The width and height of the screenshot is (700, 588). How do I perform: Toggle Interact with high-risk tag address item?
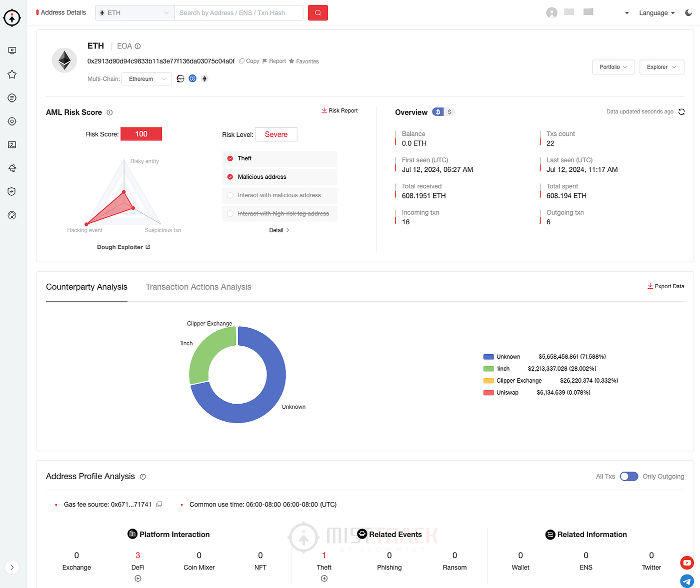[279, 214]
